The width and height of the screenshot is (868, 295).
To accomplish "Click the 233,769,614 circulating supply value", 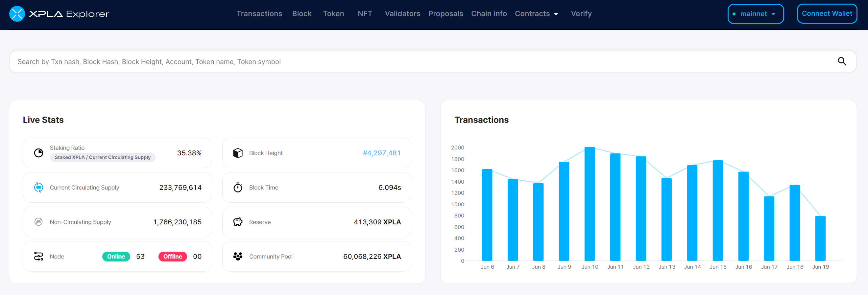I will pos(180,187).
